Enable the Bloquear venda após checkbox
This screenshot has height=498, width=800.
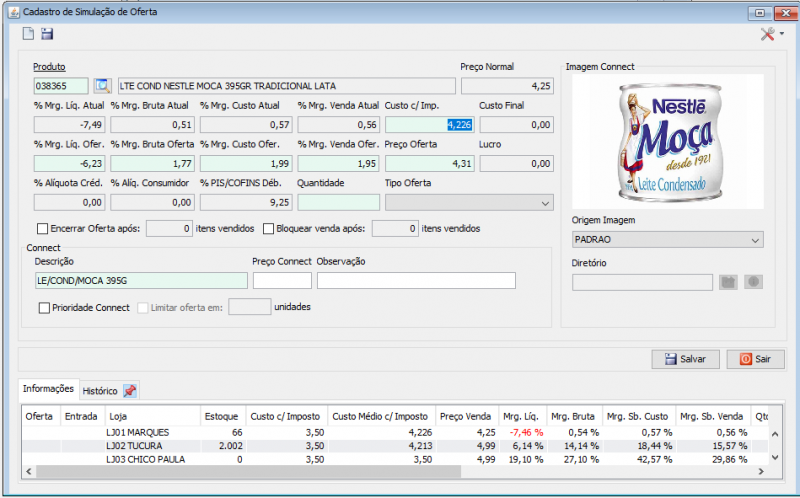(268, 229)
